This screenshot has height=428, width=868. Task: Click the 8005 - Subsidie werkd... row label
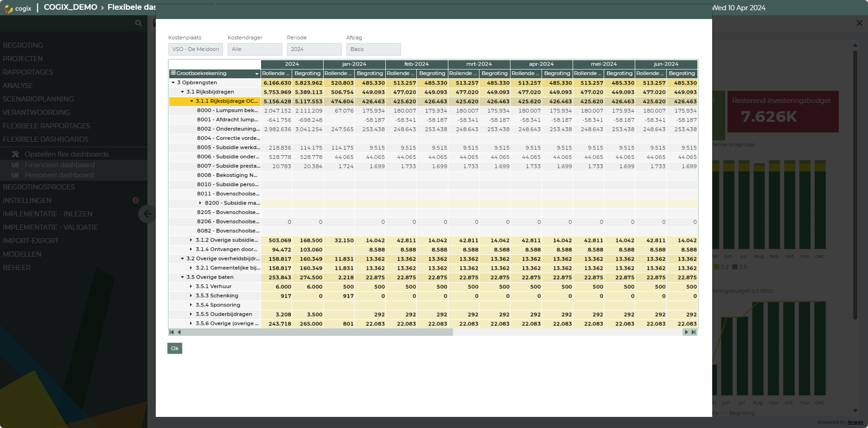[229, 147]
